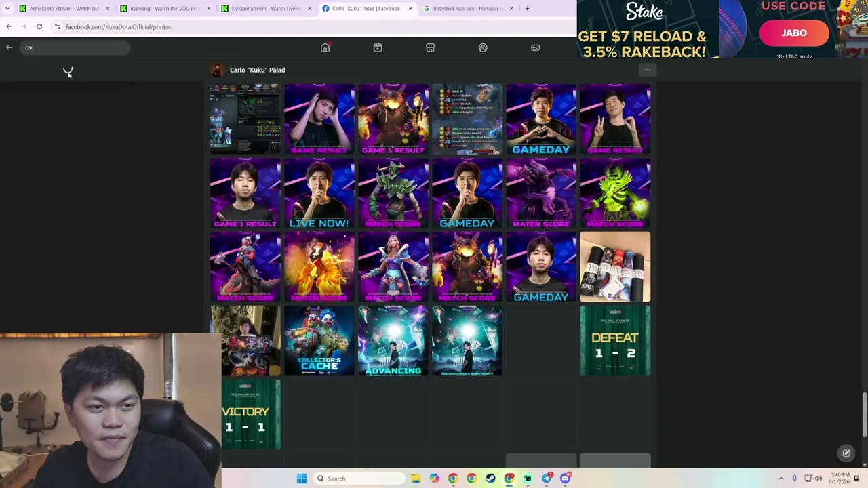
Task: Open Steam from the taskbar
Action: click(x=490, y=479)
